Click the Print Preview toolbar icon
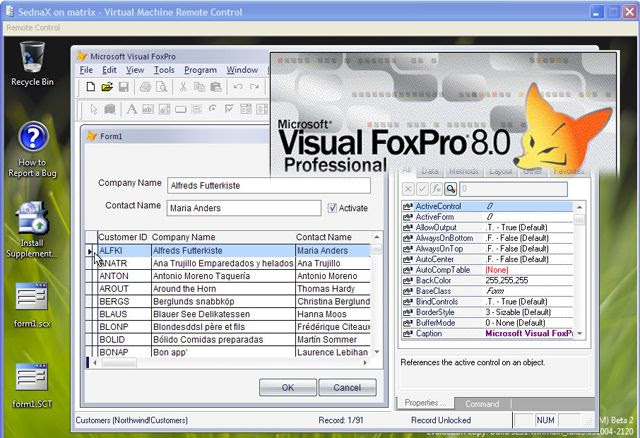Screen dimensions: 640x438 tap(162, 87)
